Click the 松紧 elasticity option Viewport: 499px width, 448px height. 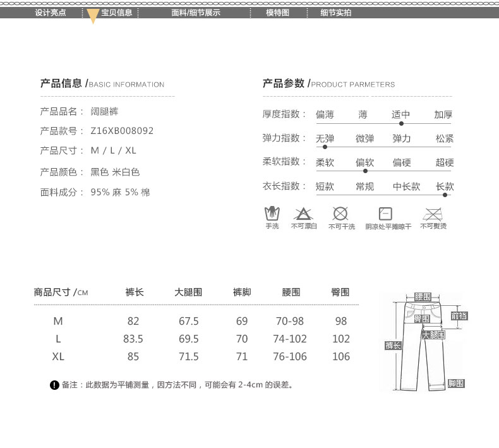tap(445, 138)
